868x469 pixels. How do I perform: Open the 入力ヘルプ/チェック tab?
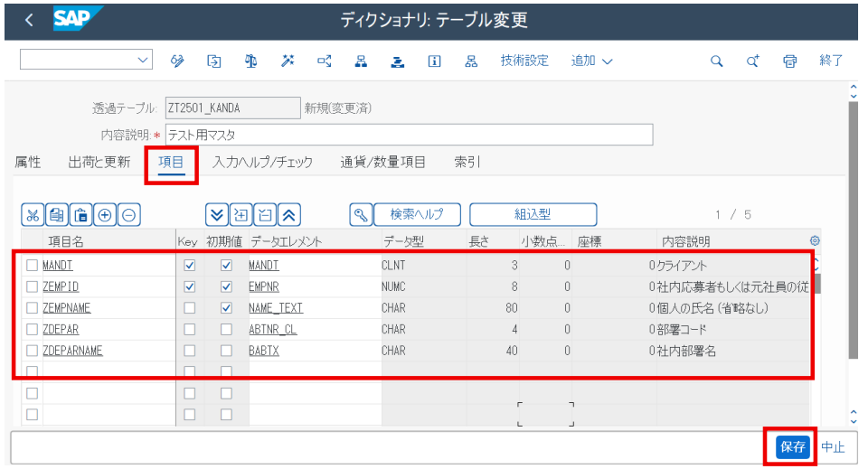[262, 162]
